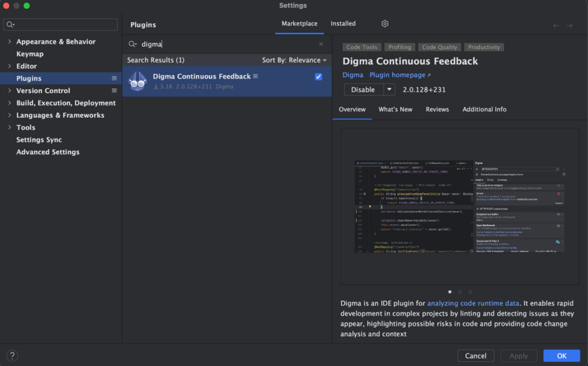Open the Reviews tab
This screenshot has width=588, height=366.
pos(437,110)
